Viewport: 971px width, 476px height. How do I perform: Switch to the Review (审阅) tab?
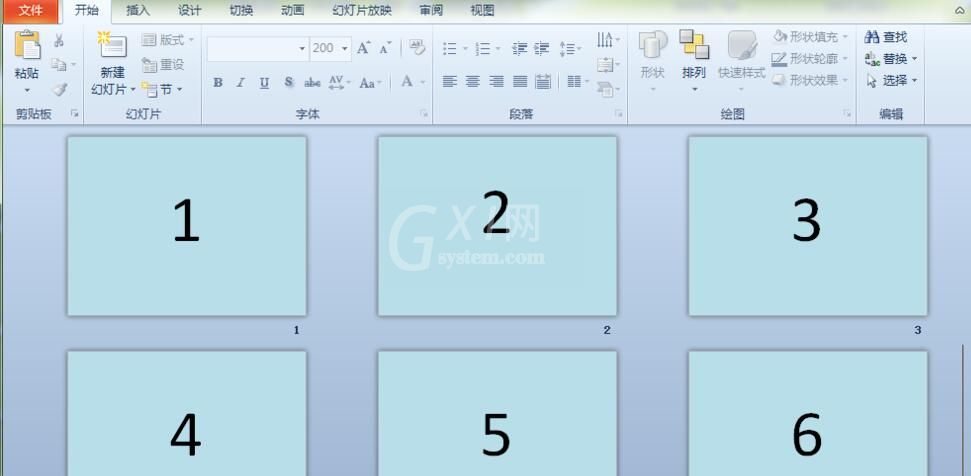[x=431, y=11]
